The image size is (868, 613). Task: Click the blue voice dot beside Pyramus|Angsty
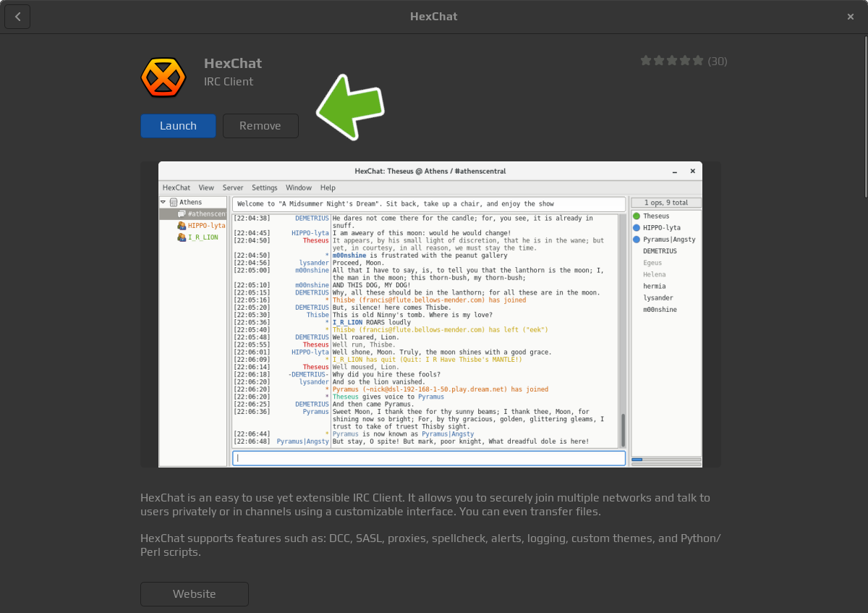click(637, 240)
